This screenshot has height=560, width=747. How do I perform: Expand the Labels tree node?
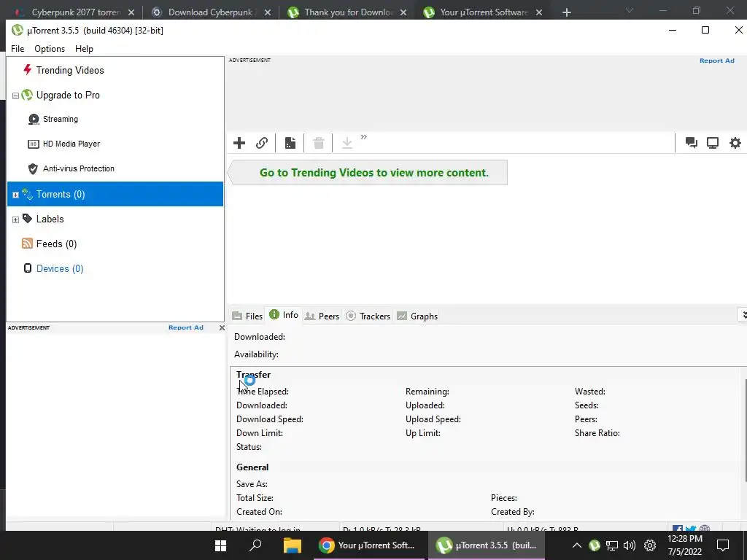click(15, 219)
